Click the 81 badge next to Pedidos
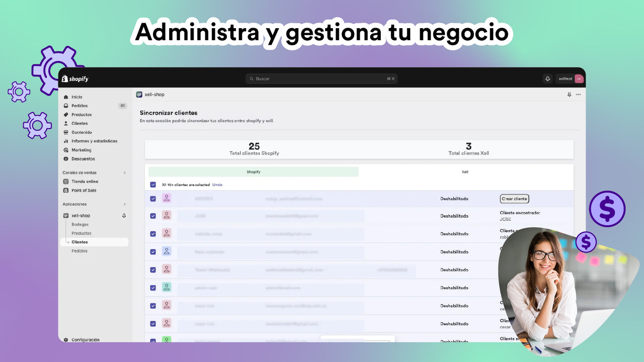 [122, 106]
